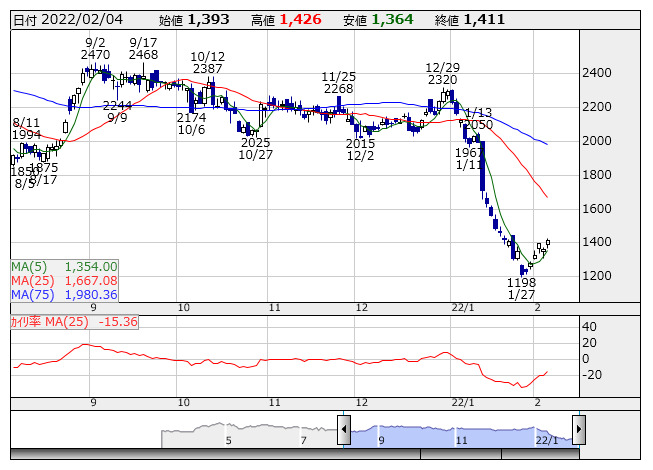Click the 10/27 2025 low annotation
The image size is (653, 470).
coord(256,148)
